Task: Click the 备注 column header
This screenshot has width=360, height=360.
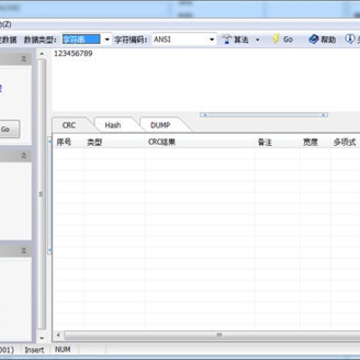Action: coord(278,142)
